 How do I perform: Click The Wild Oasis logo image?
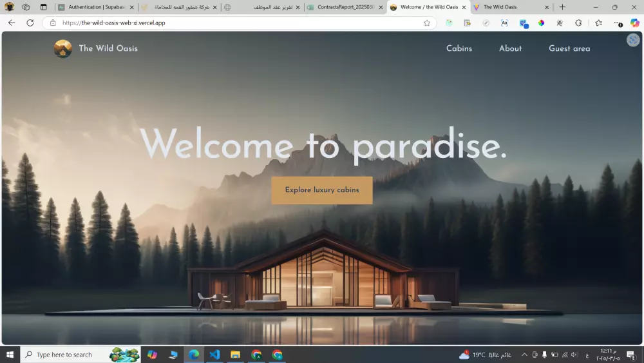point(63,48)
